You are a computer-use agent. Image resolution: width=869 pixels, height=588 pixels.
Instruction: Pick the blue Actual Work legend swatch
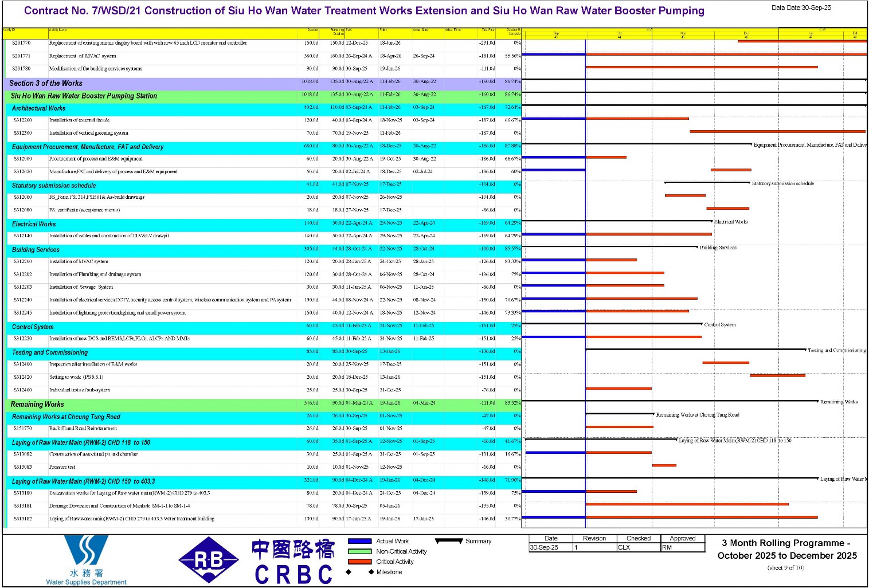[x=359, y=541]
